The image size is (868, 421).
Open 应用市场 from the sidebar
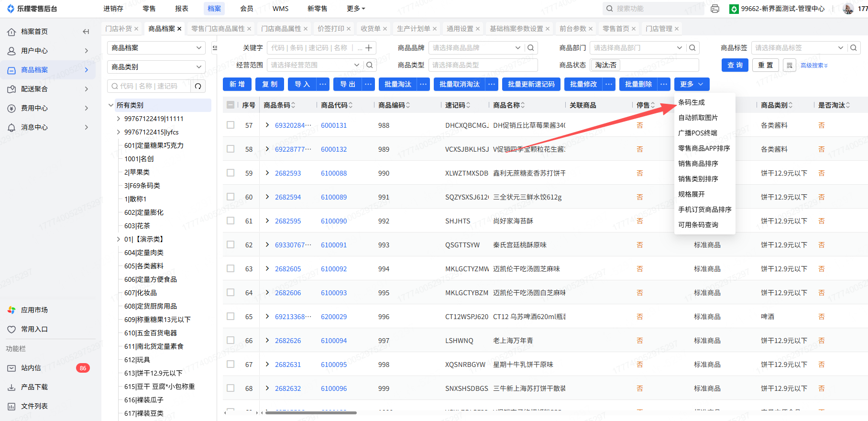pyautogui.click(x=34, y=310)
